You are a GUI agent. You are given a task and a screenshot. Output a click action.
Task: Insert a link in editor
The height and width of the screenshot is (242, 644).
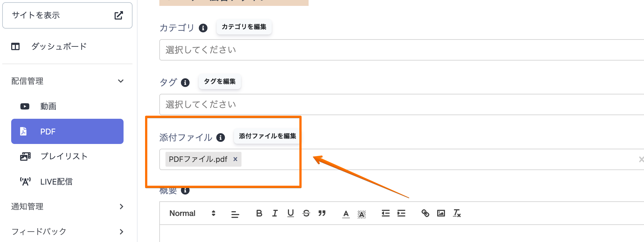[425, 213]
